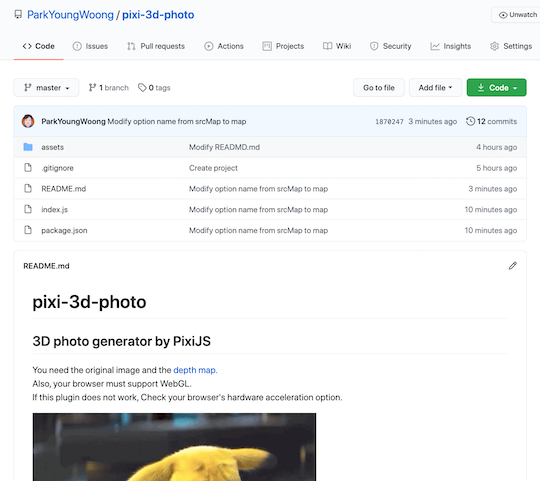
Task: Click the Unwatch button
Action: (x=517, y=15)
